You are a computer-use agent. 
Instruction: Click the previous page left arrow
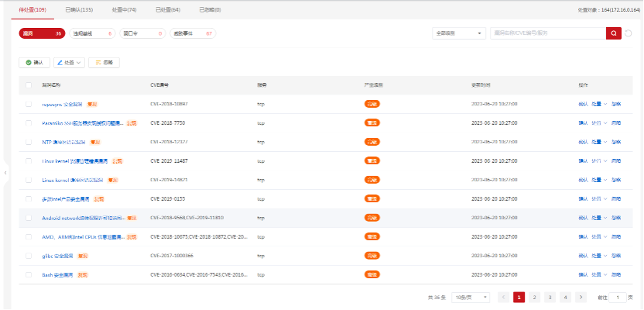(504, 297)
